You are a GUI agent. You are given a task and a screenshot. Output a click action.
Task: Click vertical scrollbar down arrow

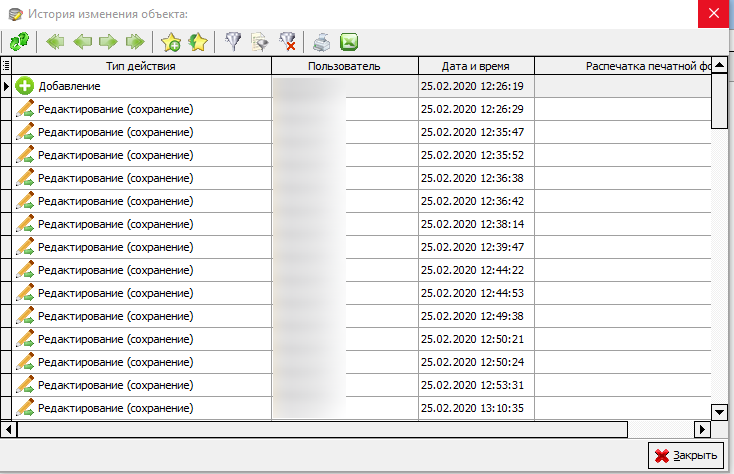pyautogui.click(x=718, y=411)
